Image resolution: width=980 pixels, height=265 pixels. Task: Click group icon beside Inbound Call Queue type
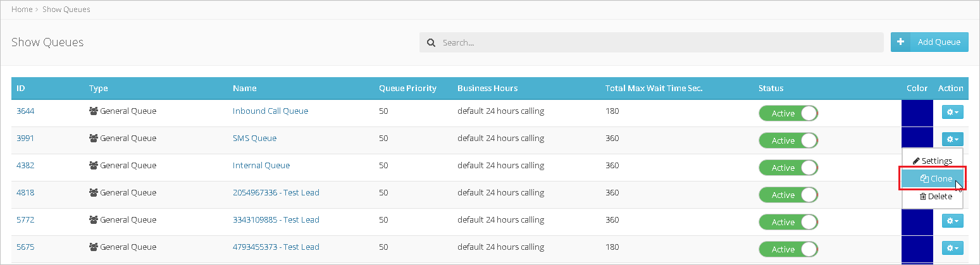click(x=93, y=111)
